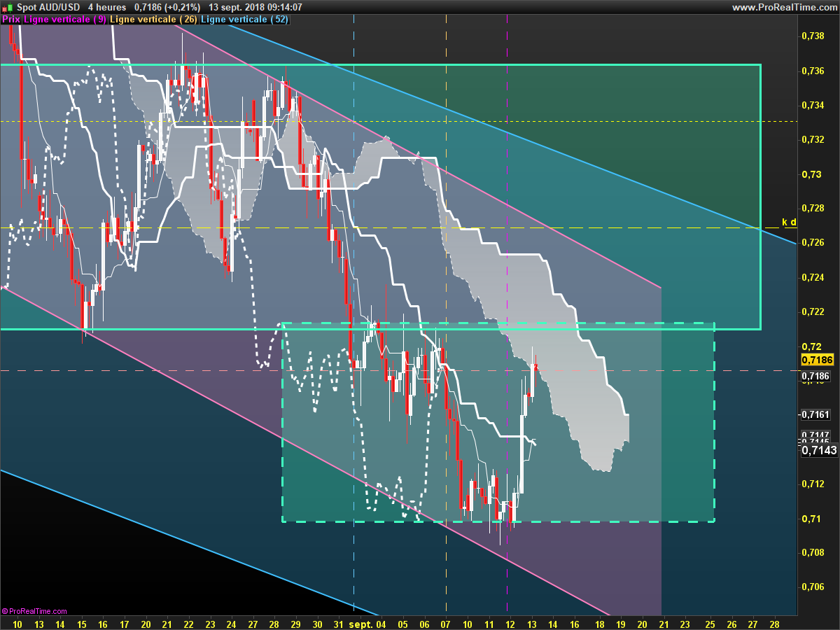Click the 18 date label on time axis
Image resolution: width=840 pixels, height=630 pixels.
click(x=600, y=623)
